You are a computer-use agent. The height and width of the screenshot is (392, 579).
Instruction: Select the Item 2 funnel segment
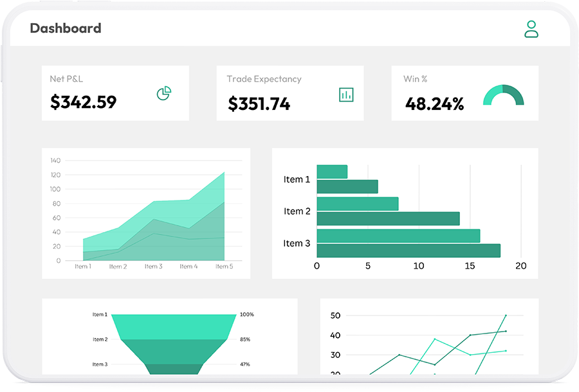tap(174, 351)
